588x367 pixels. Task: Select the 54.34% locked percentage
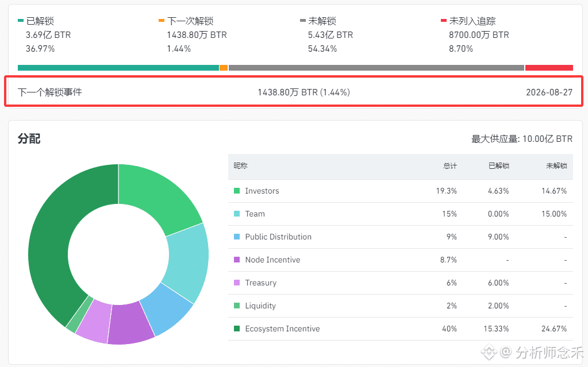(x=322, y=49)
